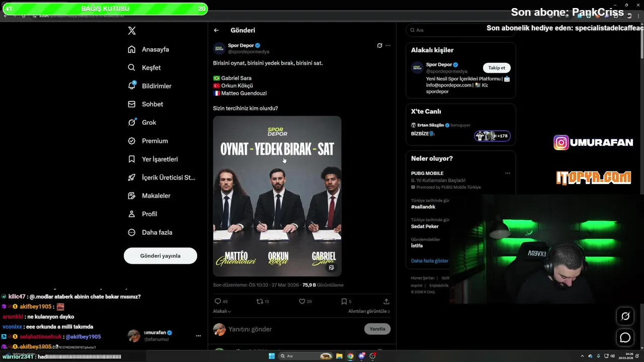644x362 pixels.
Task: Open the Windows Start menu
Action: (x=272, y=356)
